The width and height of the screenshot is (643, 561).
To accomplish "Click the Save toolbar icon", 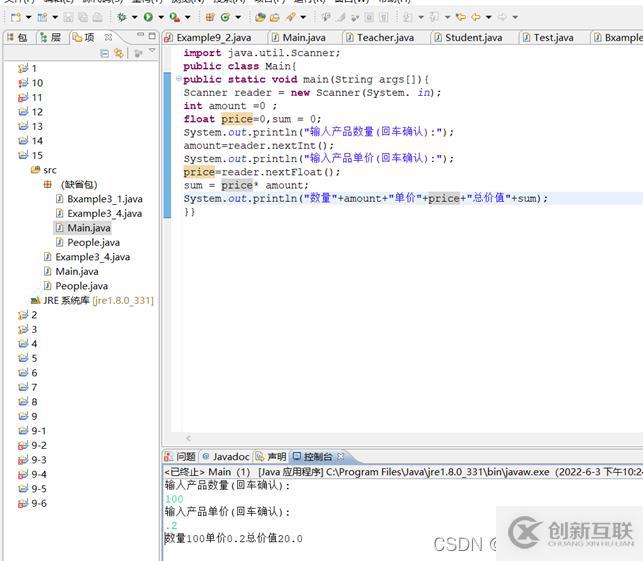I will pyautogui.click(x=68, y=17).
